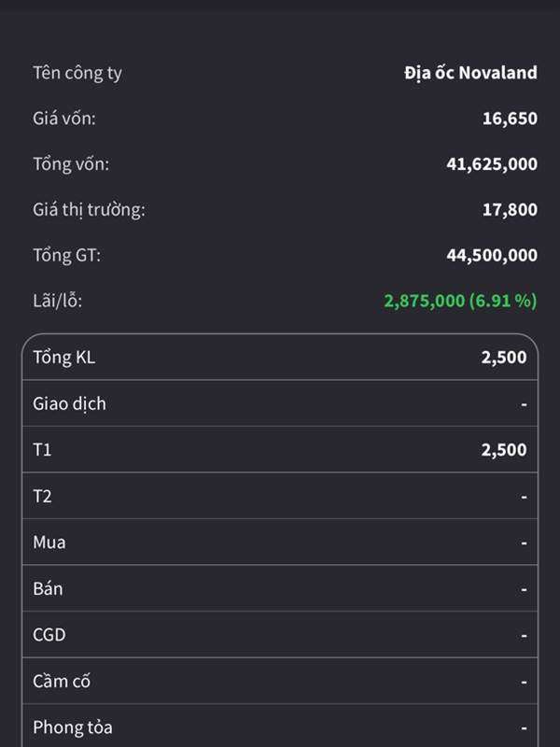This screenshot has width=560, height=747.
Task: Select the Phong tỏa row
Action: 280,726
